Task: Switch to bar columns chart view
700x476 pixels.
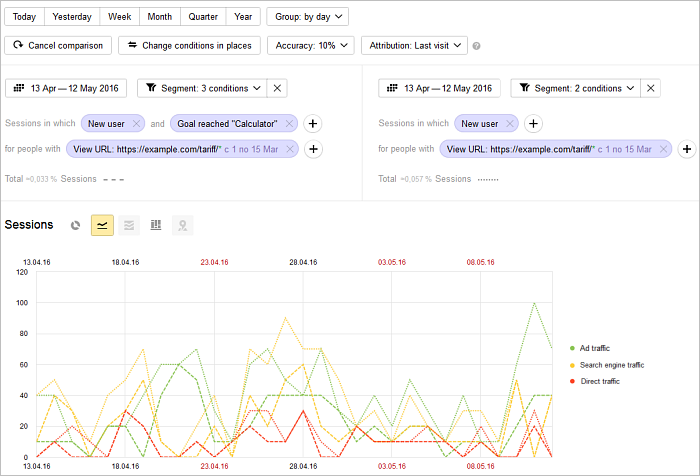Action: coord(155,225)
